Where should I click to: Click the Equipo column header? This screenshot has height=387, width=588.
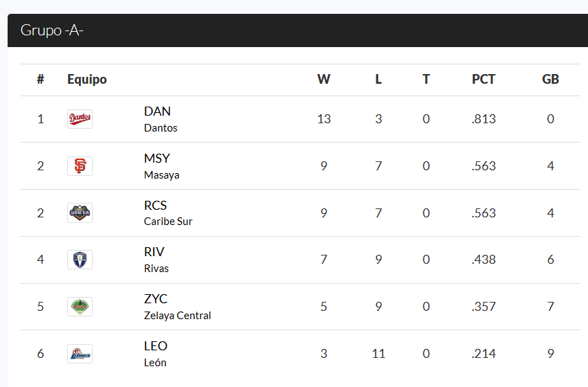click(x=87, y=79)
